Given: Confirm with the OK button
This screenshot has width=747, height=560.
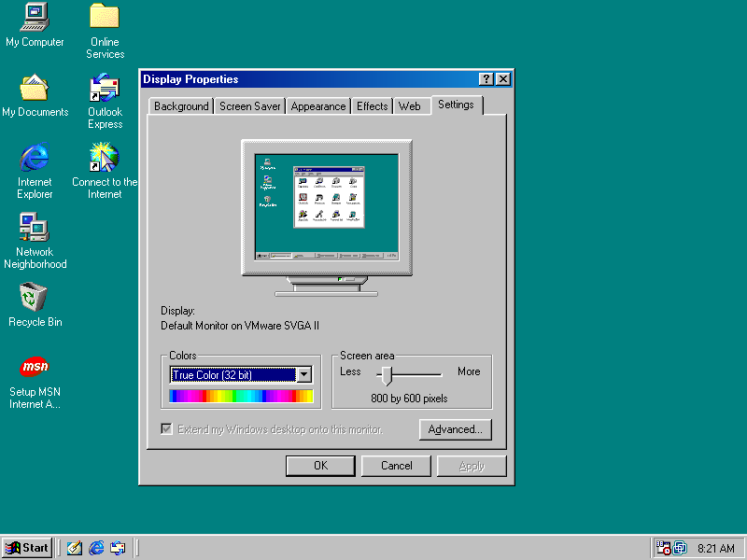Looking at the screenshot, I should (320, 466).
